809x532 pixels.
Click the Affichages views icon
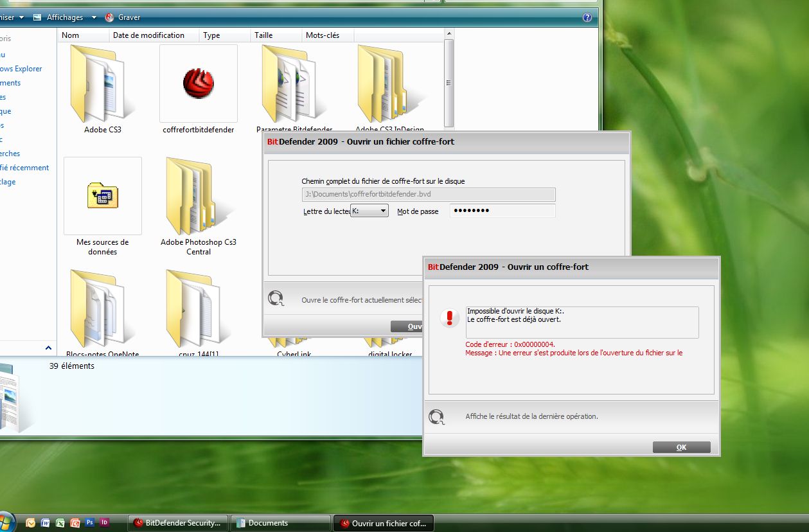(37, 17)
